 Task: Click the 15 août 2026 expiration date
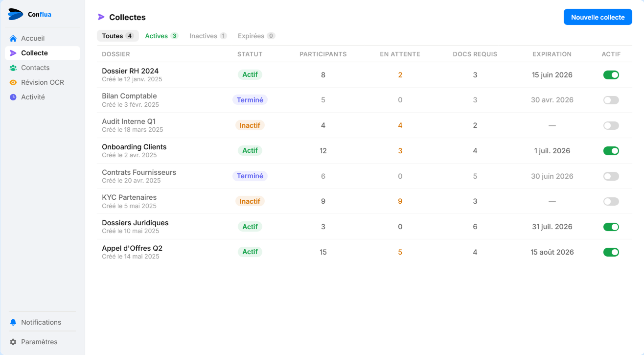[552, 252]
